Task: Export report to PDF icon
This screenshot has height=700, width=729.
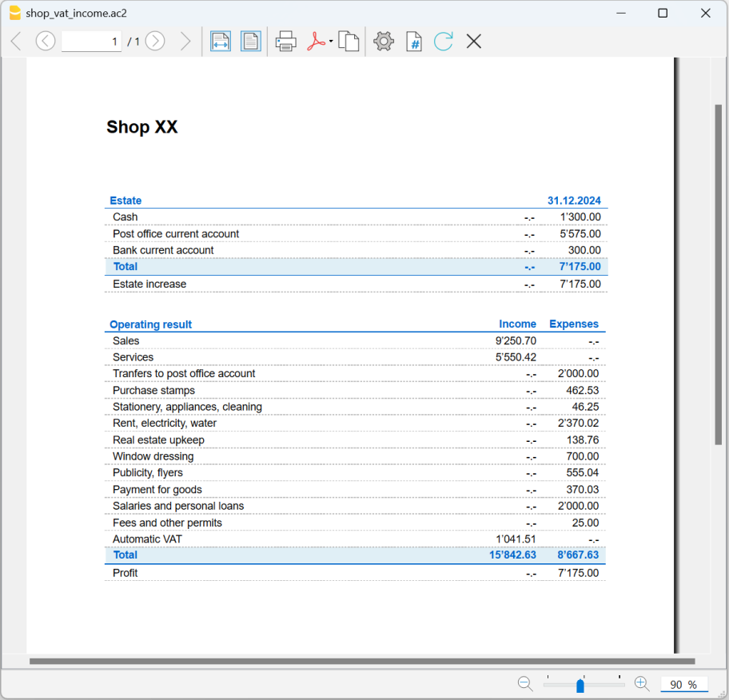Action: [317, 42]
